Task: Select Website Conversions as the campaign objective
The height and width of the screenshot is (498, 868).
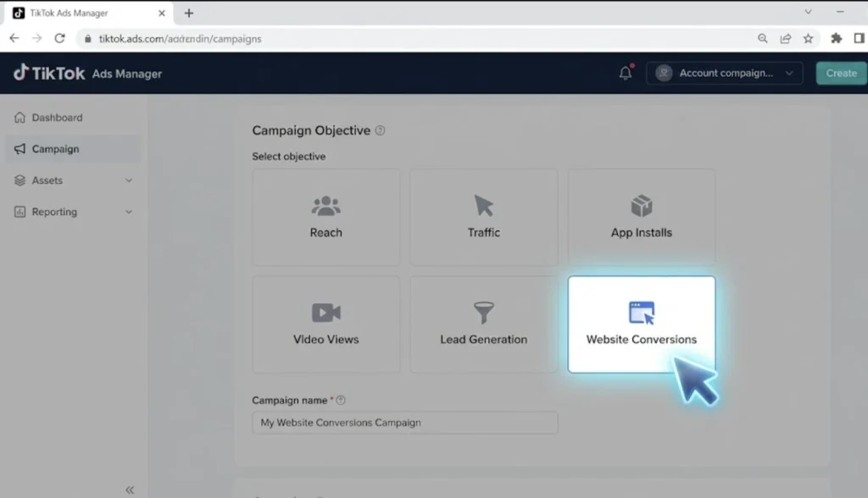Action: pos(641,324)
